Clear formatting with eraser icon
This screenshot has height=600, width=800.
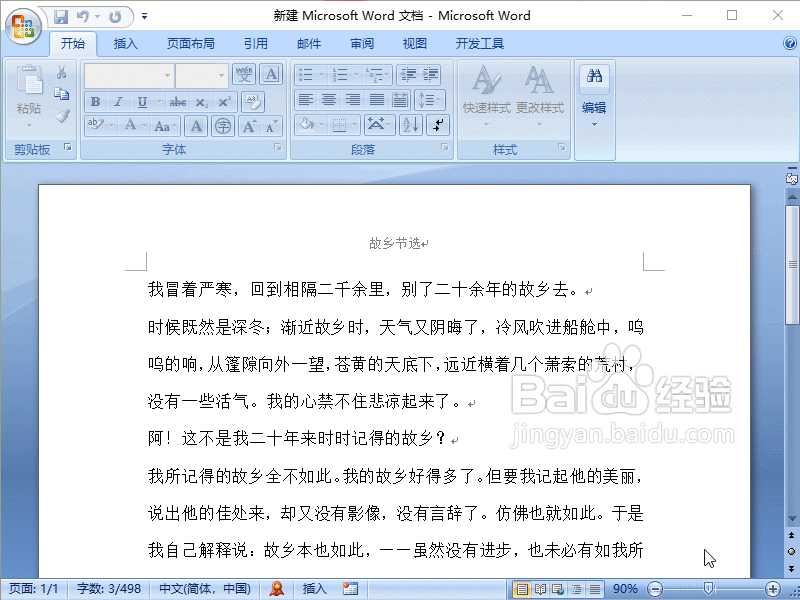click(253, 102)
